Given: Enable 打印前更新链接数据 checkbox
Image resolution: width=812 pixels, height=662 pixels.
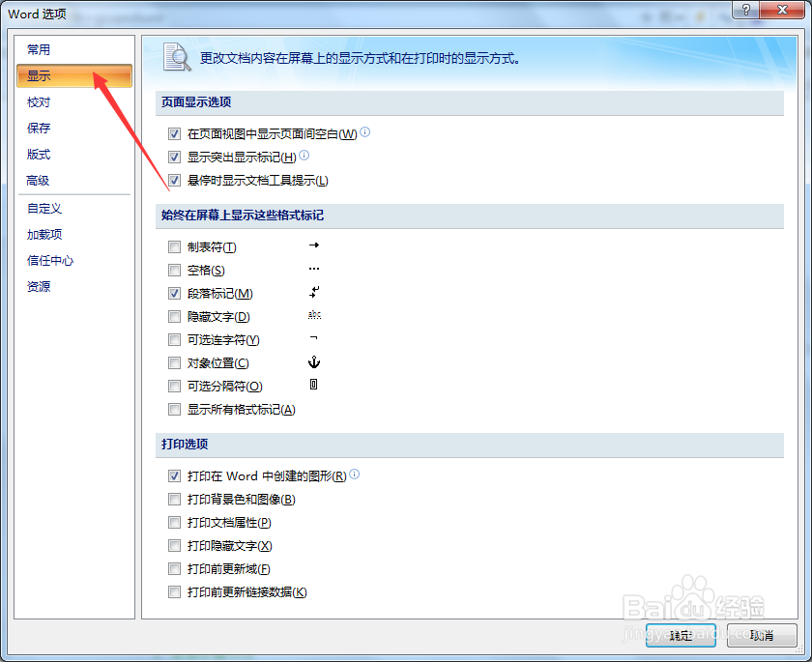Looking at the screenshot, I should pos(175,591).
